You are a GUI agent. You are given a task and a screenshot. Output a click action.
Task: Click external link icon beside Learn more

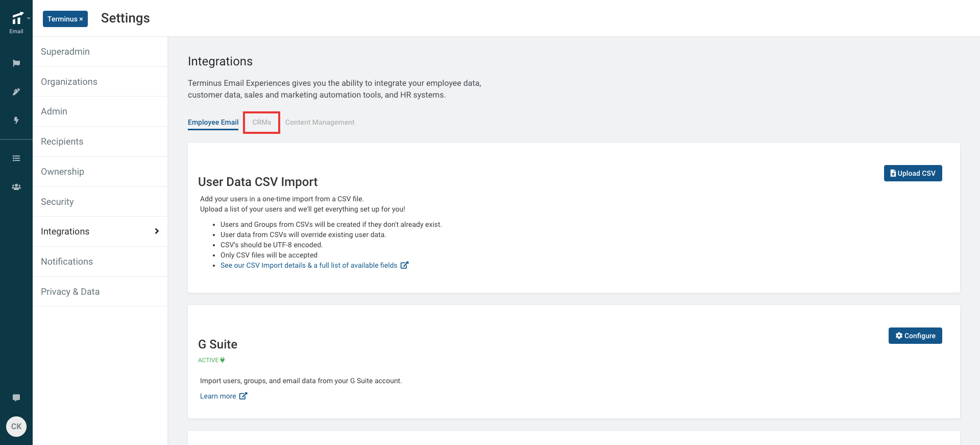click(243, 396)
